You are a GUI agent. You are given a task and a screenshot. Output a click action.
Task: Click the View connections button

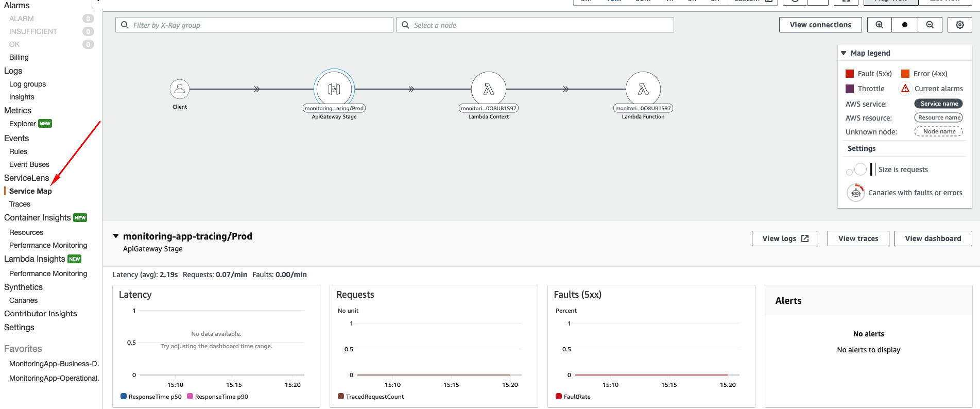[820, 25]
